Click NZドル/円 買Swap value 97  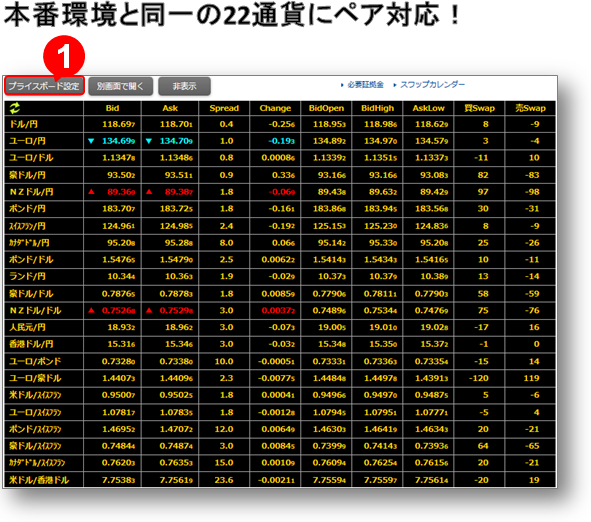[483, 192]
